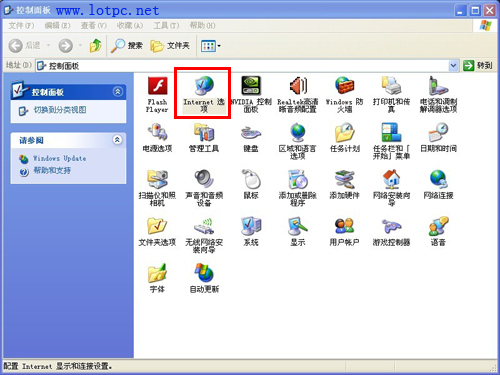This screenshot has height=375, width=500.
Task: Maximize the 控制面板 window
Action: tap(475, 11)
